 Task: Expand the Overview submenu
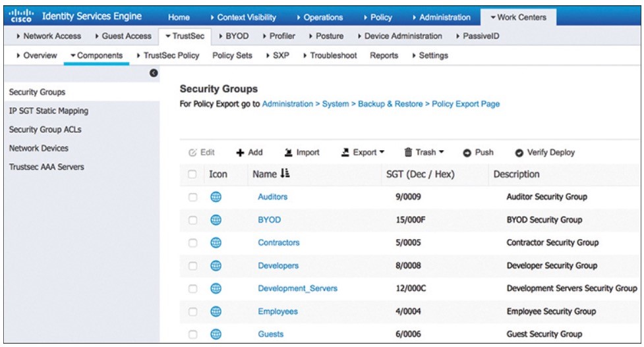coord(36,55)
